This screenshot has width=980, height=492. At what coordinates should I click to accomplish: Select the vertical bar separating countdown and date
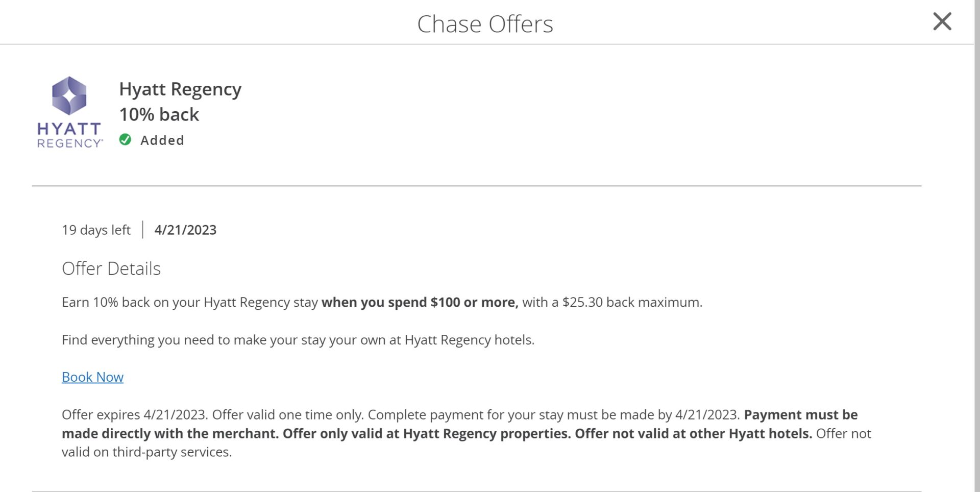pos(142,230)
